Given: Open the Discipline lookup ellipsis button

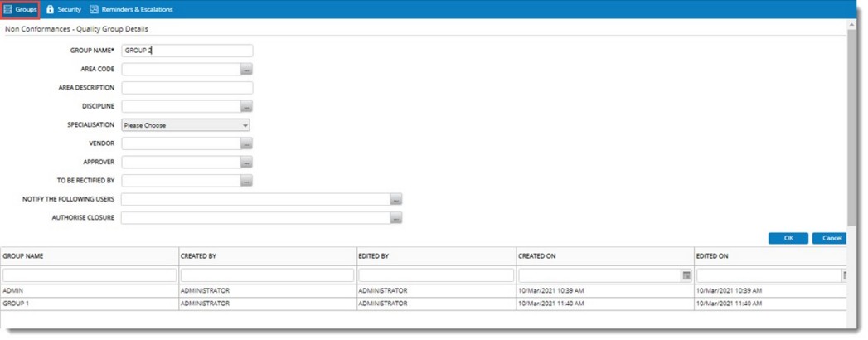Looking at the screenshot, I should click(x=246, y=107).
